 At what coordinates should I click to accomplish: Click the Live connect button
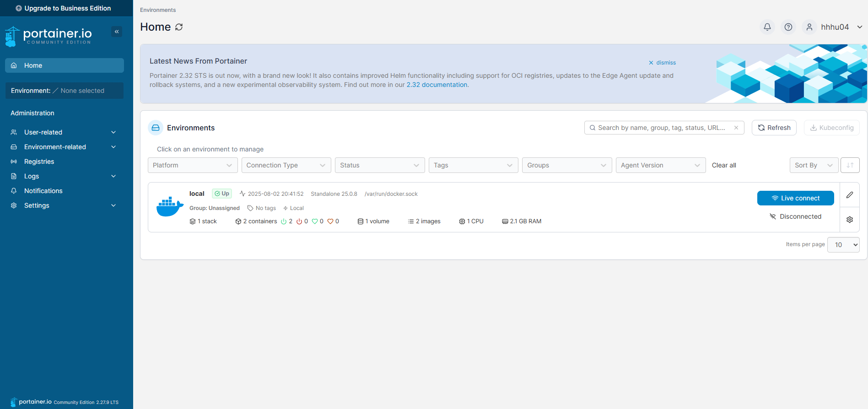coord(796,198)
